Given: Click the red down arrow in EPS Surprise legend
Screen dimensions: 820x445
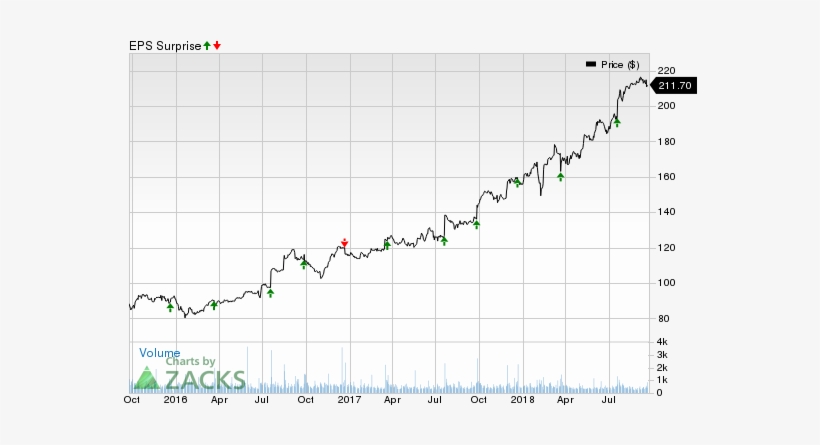Looking at the screenshot, I should click(x=217, y=46).
